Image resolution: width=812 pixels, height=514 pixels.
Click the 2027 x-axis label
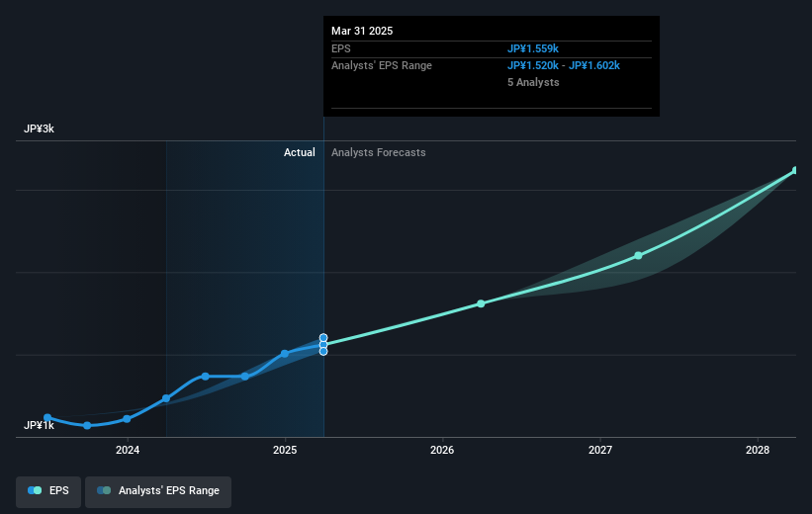click(600, 450)
